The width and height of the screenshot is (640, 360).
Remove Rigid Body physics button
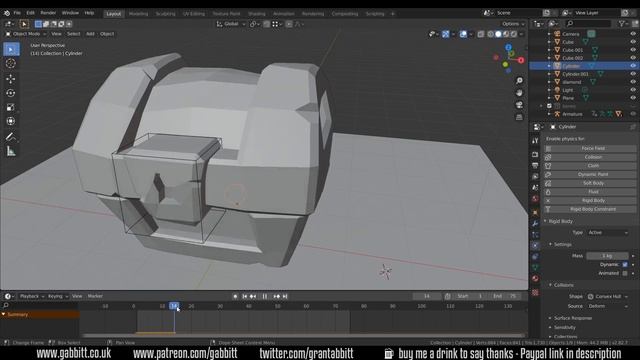(590, 200)
